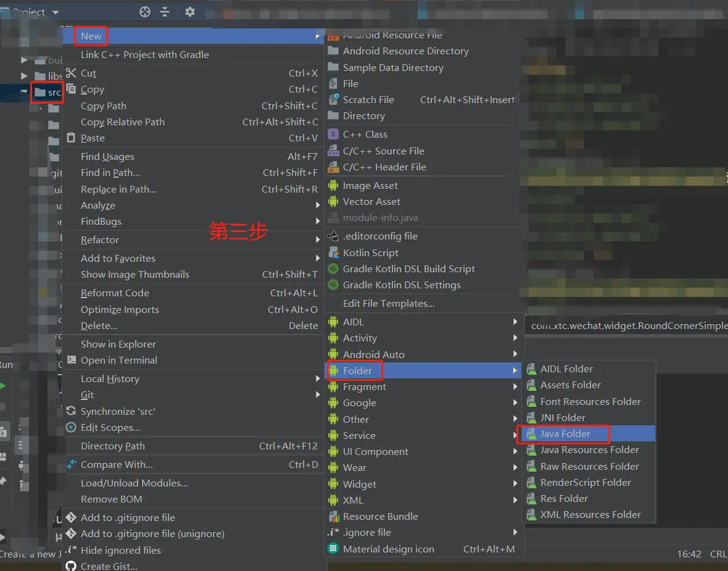Collapse the src folder tree arrow
Viewport: 728px width, 571px height.
click(x=24, y=92)
